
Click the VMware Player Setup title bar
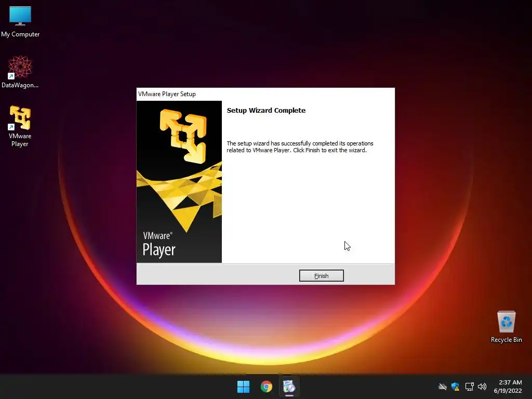[x=265, y=94]
